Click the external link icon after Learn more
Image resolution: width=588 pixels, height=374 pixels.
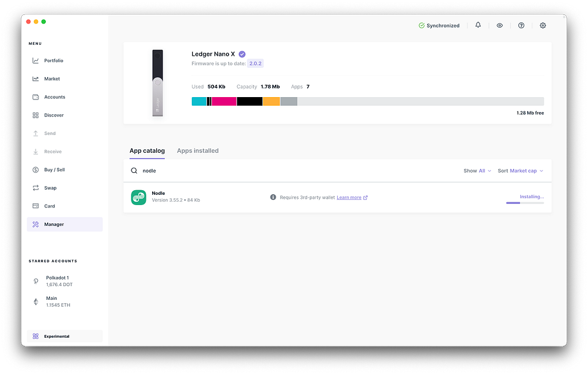pyautogui.click(x=365, y=198)
